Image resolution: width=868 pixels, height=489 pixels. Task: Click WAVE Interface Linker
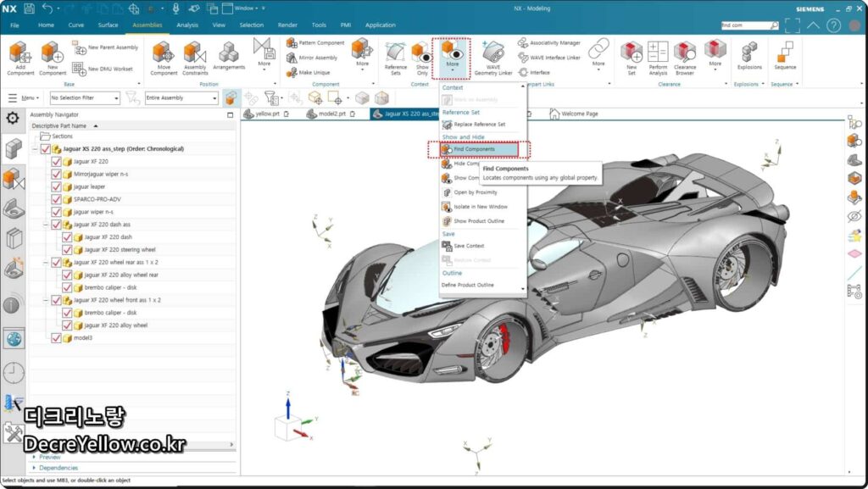pyautogui.click(x=549, y=58)
